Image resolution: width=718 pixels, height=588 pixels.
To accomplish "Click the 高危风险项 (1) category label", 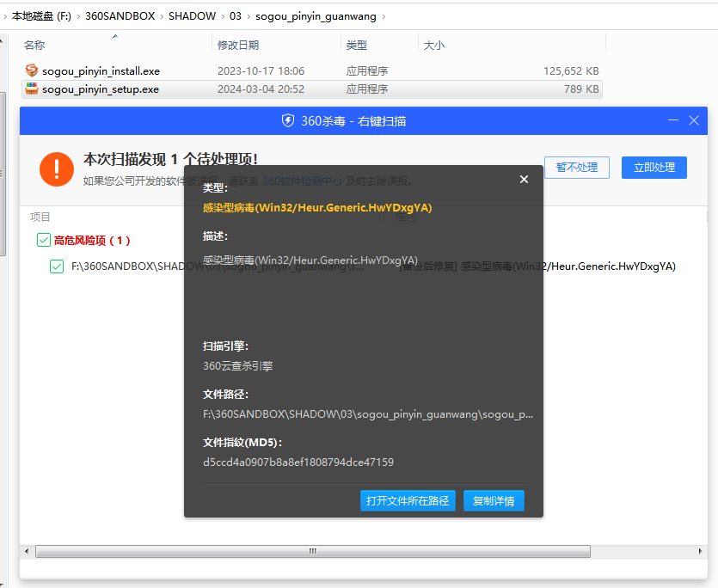I will tap(92, 241).
